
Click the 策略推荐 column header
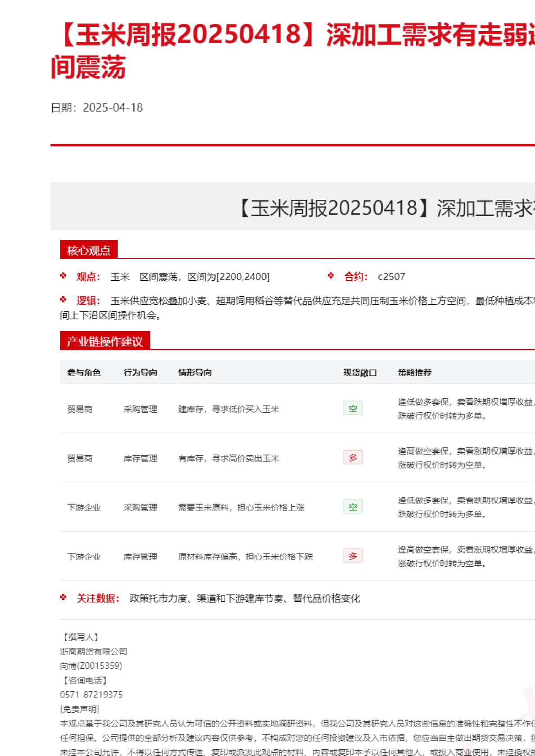[x=414, y=373]
